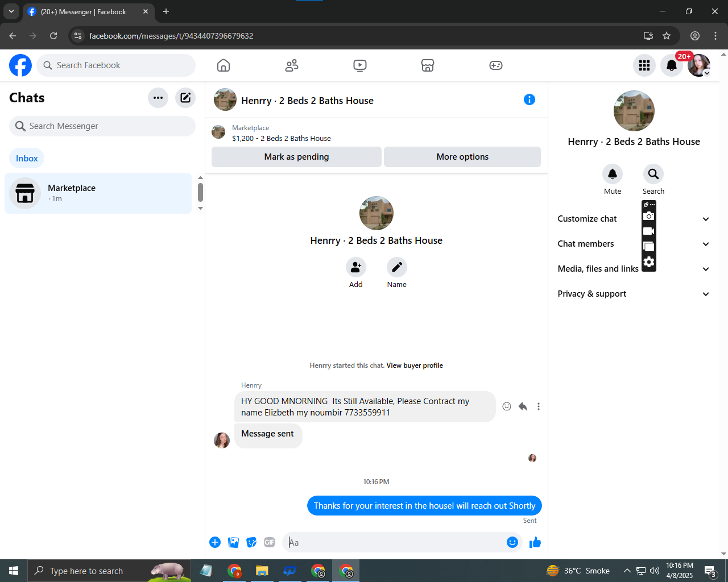
Task: Click the Messenger Facebook browser tab
Action: tap(89, 11)
